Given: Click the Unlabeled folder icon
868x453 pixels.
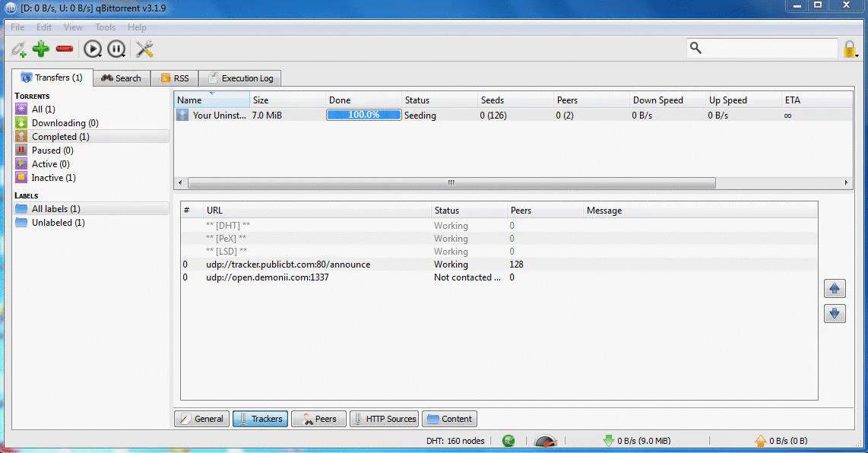Looking at the screenshot, I should (21, 223).
